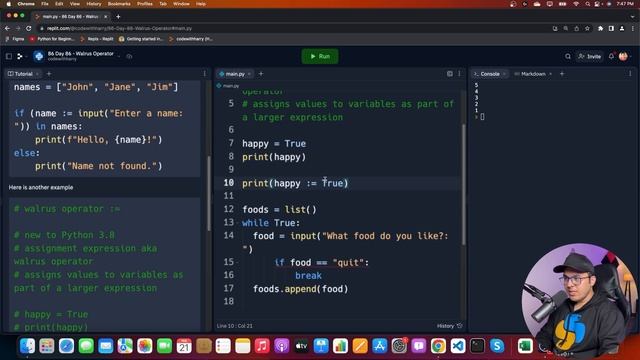Click 'Here is another example' text

click(41, 187)
